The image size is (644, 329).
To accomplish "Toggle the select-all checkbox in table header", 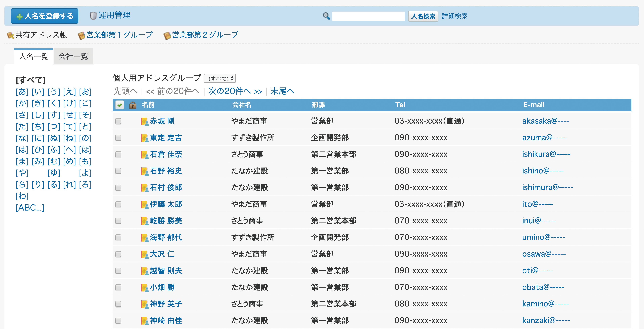I will tap(120, 105).
